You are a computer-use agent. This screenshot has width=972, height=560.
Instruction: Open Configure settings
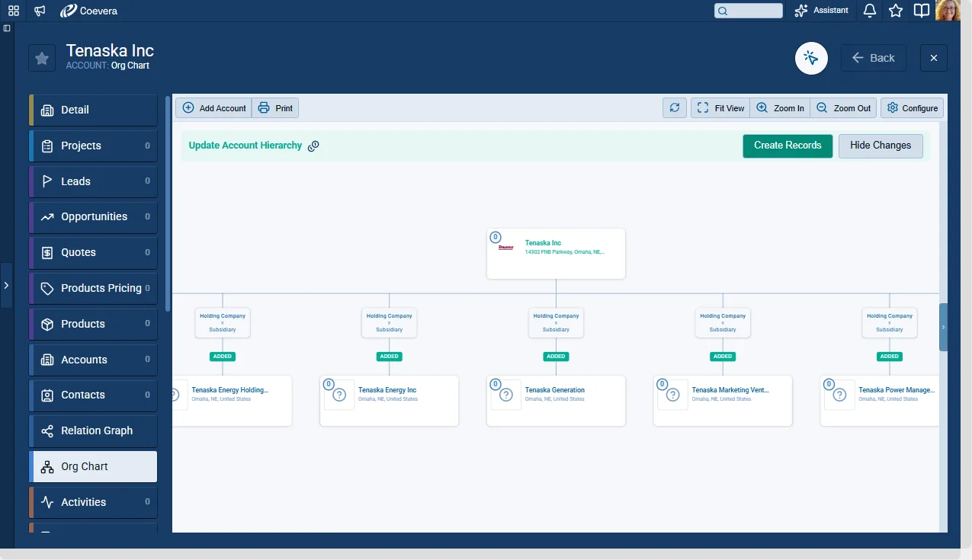(x=912, y=108)
